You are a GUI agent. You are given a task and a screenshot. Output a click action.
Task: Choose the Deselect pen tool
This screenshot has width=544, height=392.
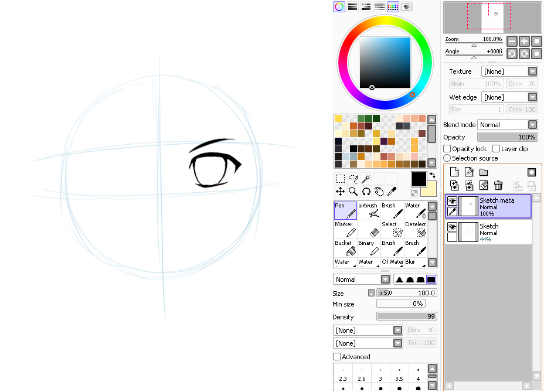pyautogui.click(x=416, y=229)
